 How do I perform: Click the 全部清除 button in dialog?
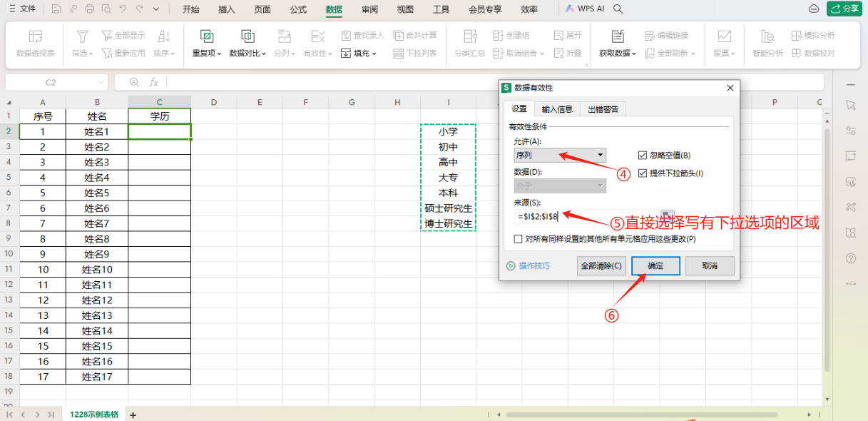click(601, 265)
